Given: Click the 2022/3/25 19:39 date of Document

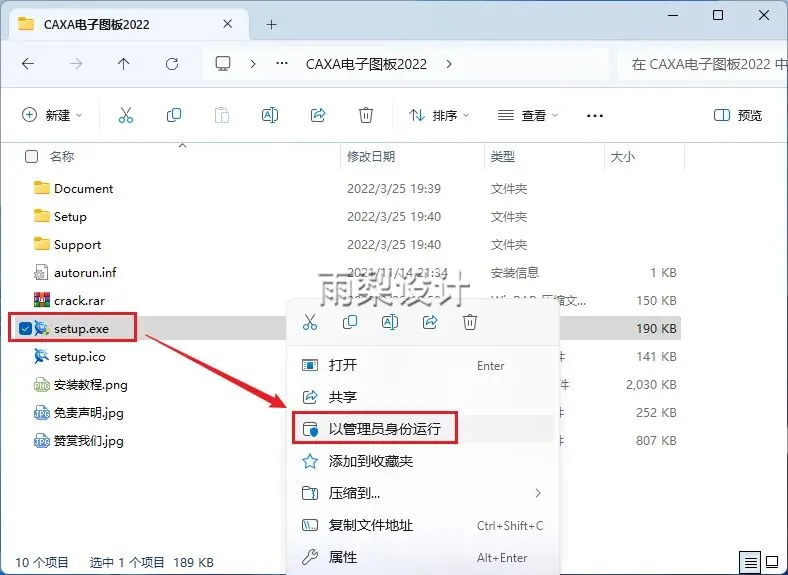Looking at the screenshot, I should click(x=394, y=188).
